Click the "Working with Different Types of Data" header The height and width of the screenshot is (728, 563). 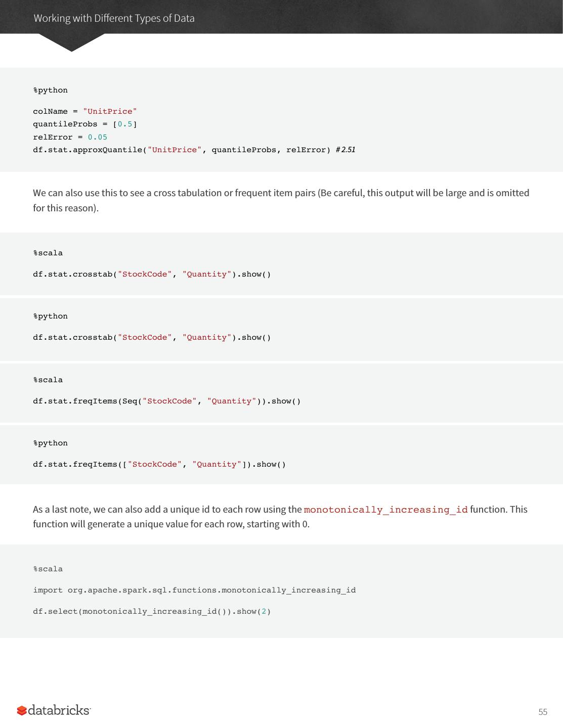[114, 18]
